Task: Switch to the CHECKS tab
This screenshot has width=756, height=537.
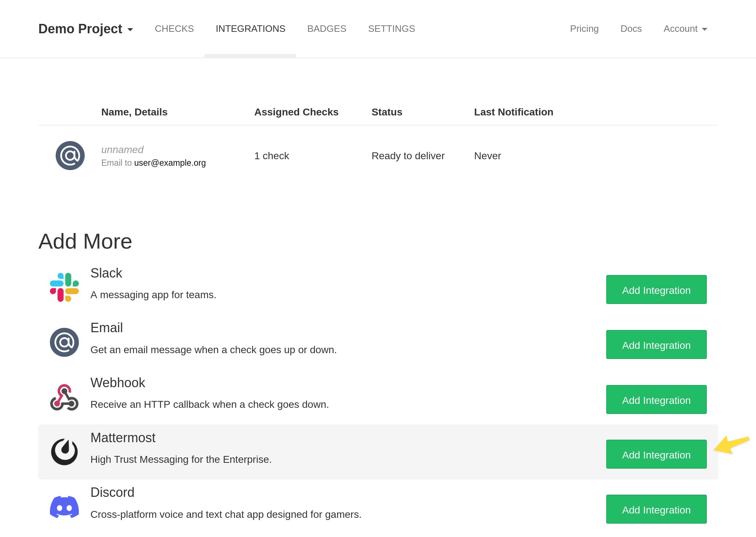Action: (174, 29)
